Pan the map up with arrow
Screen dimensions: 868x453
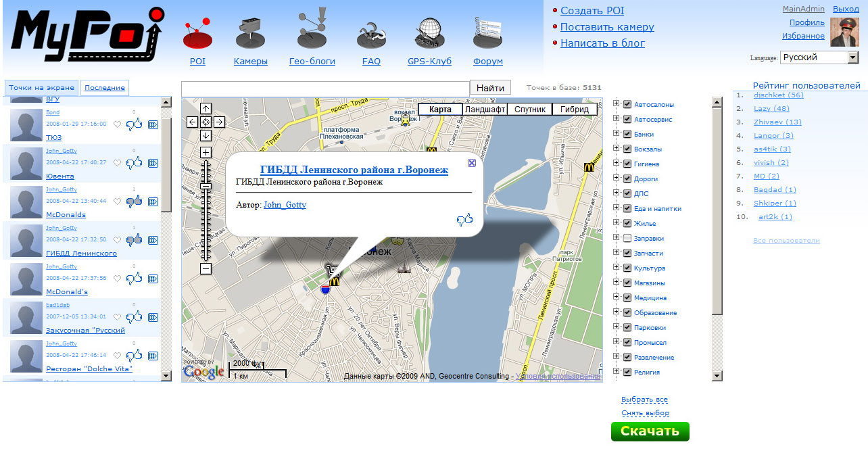pos(206,109)
